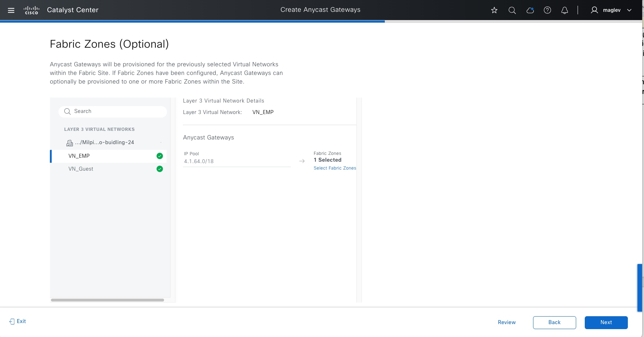Click the Milpi...o-buidling-24 site item
The image size is (644, 337).
click(x=104, y=142)
